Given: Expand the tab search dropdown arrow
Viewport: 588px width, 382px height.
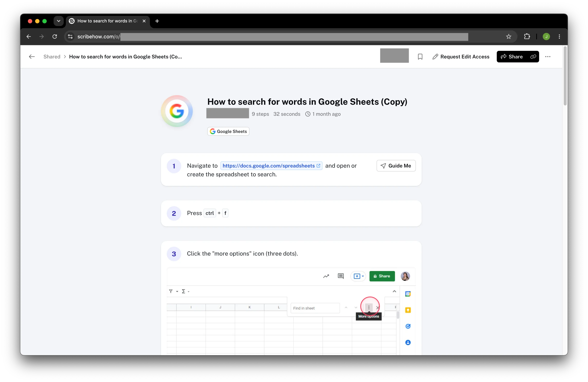Looking at the screenshot, I should tap(58, 21).
